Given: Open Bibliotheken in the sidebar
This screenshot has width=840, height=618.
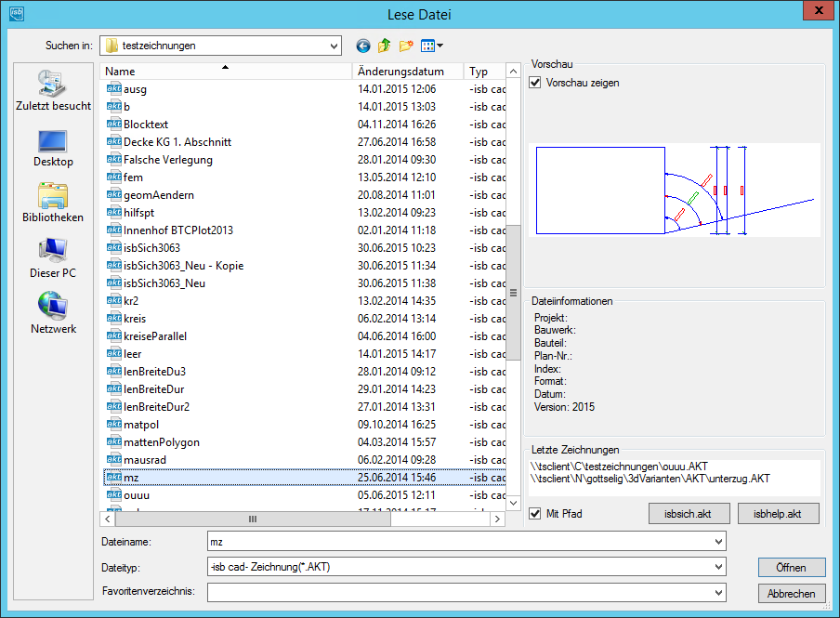Looking at the screenshot, I should [53, 203].
